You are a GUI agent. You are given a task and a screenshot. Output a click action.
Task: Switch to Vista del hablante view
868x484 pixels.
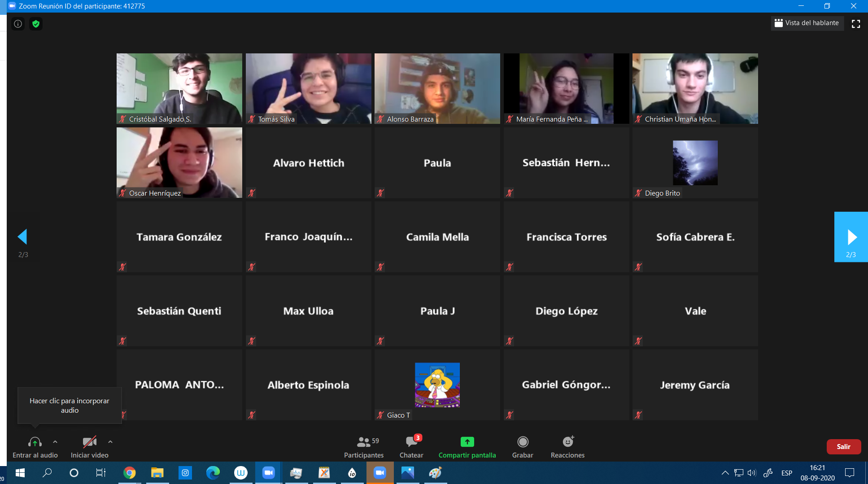click(807, 23)
